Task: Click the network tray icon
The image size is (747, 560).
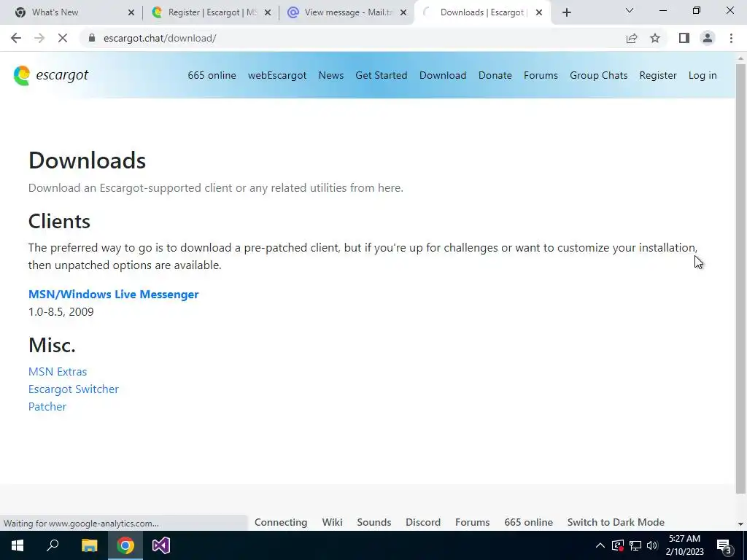Action: pos(635,545)
